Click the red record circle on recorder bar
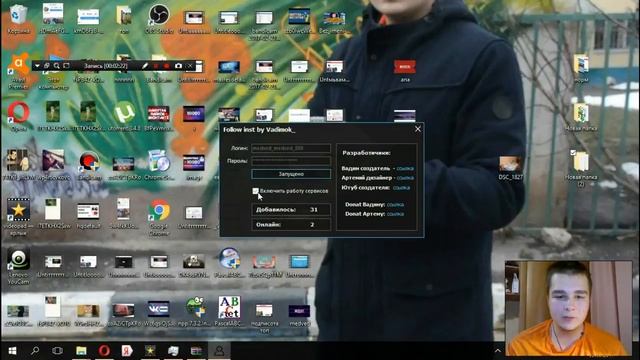Viewport: 640px width, 360px height. pyautogui.click(x=167, y=66)
